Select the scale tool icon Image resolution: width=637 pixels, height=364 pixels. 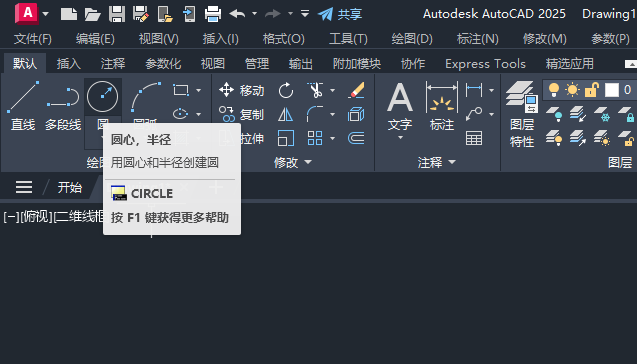tap(286, 139)
